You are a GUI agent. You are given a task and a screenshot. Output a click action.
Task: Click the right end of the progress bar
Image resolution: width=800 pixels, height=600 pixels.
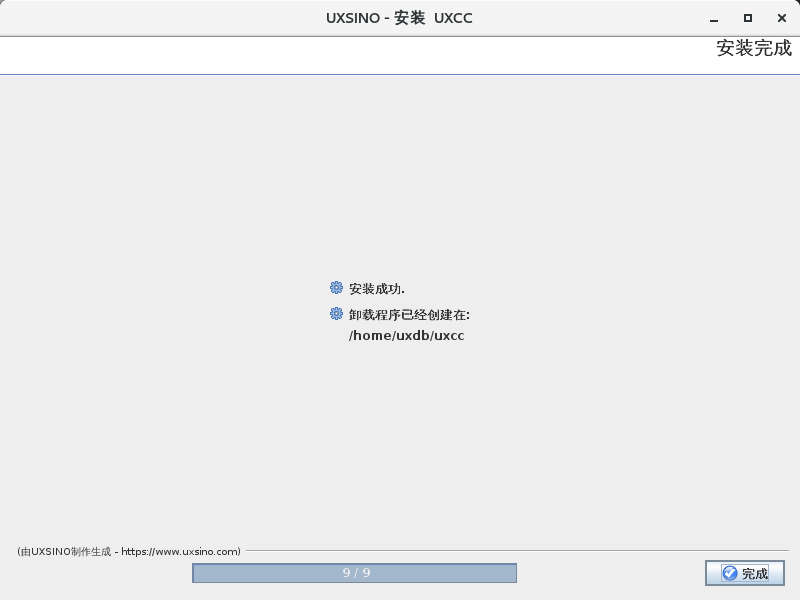510,573
